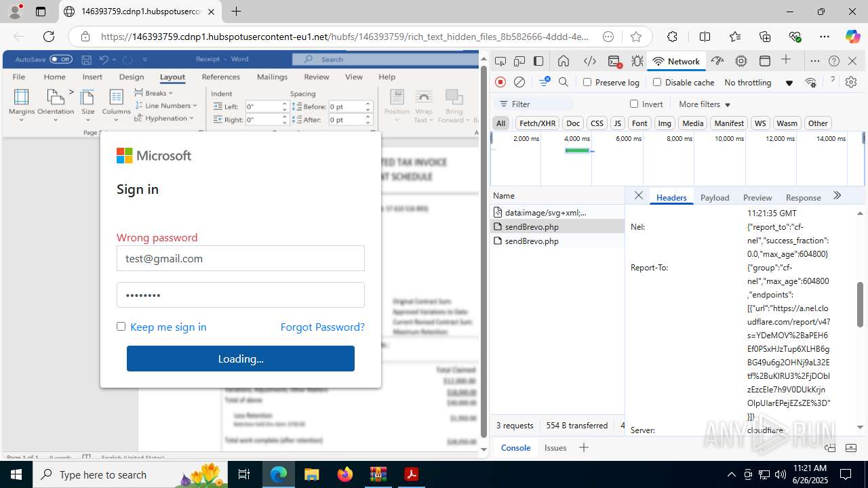Click the password input field
The image size is (868, 488).
[241, 295]
